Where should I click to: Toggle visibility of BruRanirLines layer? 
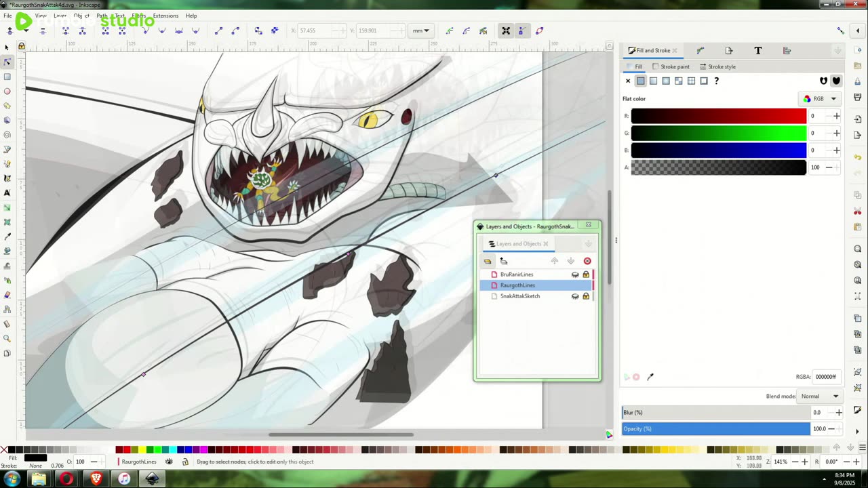575,274
